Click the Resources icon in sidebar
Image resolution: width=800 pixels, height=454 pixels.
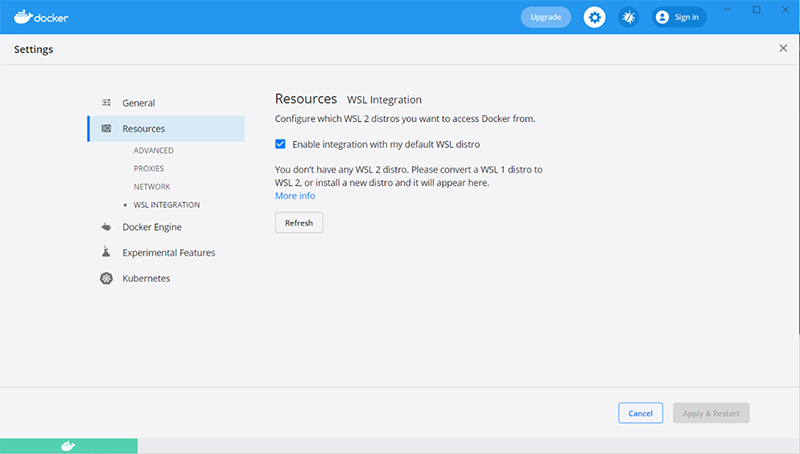(x=106, y=129)
